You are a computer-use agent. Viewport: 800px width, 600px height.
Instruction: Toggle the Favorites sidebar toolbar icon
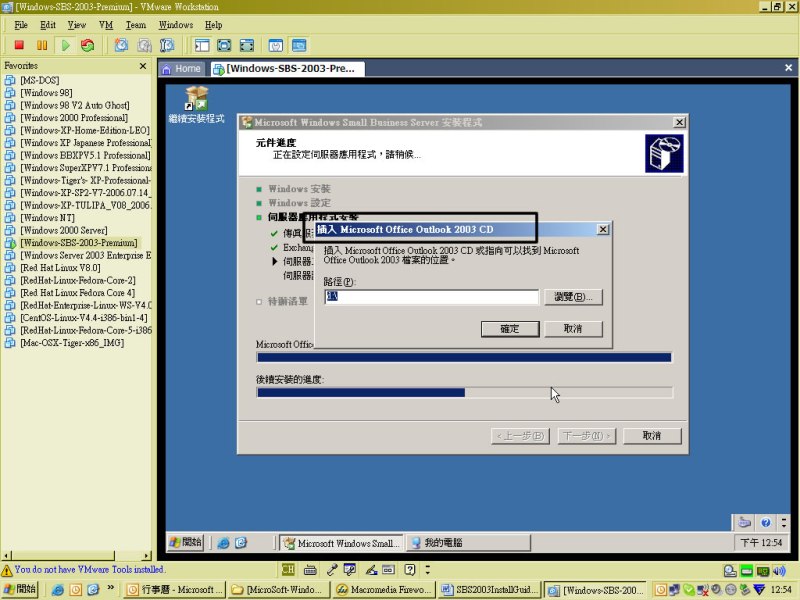201,45
